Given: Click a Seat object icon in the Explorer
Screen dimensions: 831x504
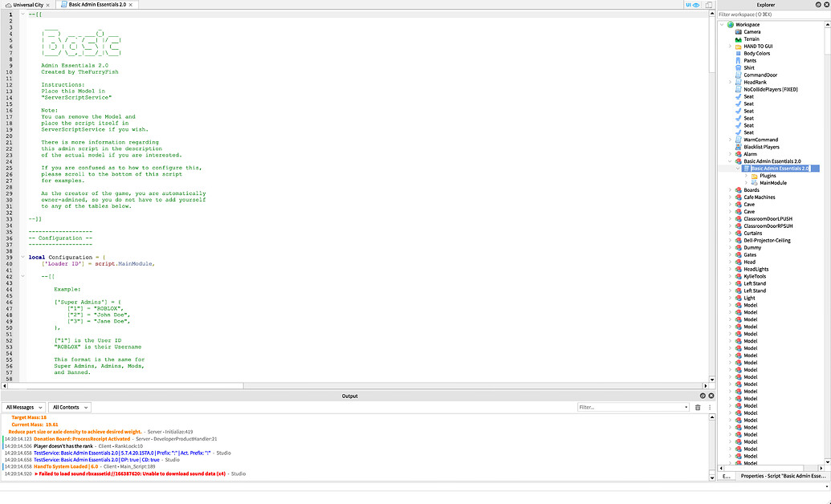Looking at the screenshot, I should click(738, 97).
